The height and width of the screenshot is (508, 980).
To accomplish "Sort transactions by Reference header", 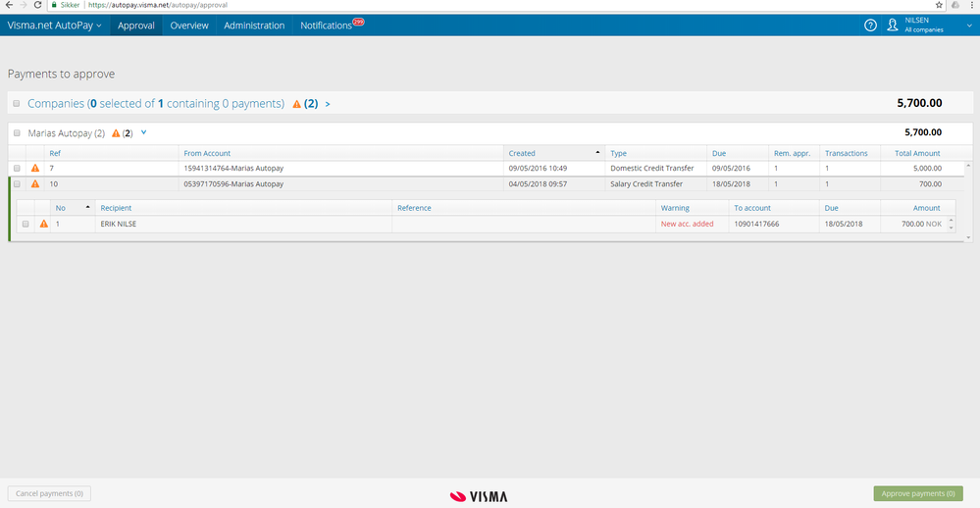I will (x=414, y=208).
